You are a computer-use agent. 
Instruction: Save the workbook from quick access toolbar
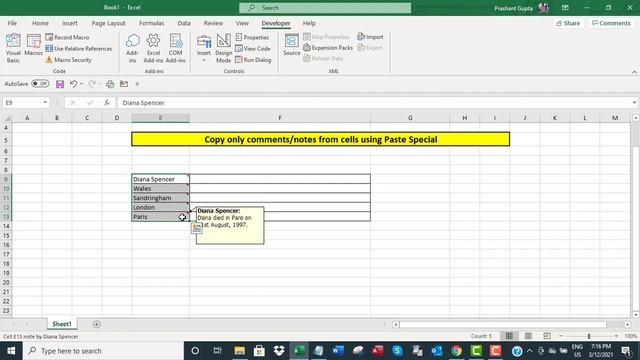60,84
